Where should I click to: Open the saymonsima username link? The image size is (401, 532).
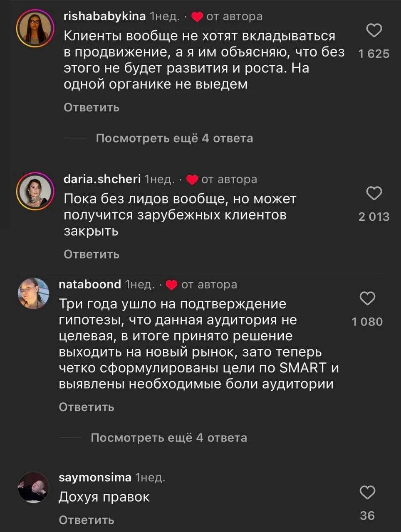click(95, 478)
